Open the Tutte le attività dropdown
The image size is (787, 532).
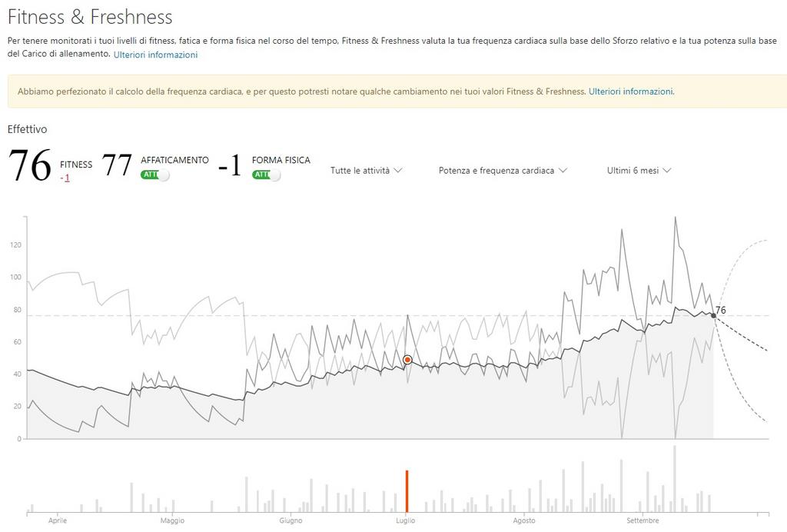[x=366, y=171]
